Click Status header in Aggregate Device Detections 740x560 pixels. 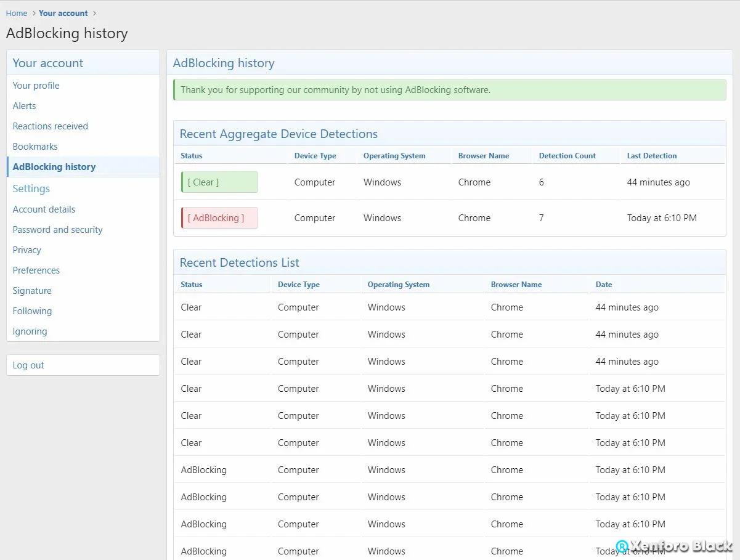tap(192, 156)
